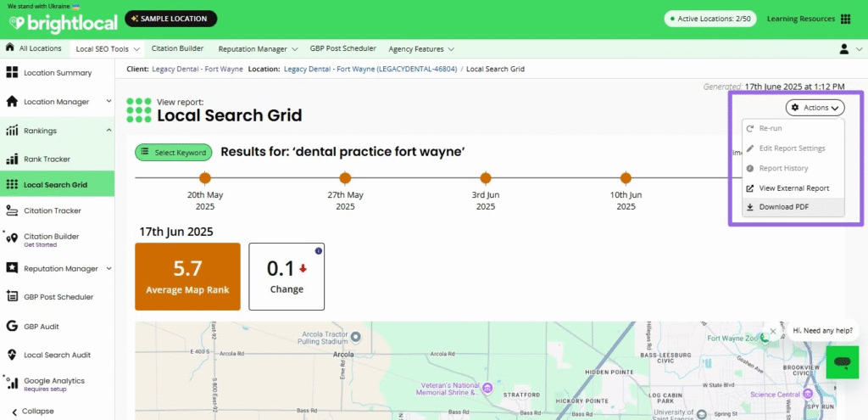Open the green chat widget button
This screenshot has width=868, height=420.
842,362
